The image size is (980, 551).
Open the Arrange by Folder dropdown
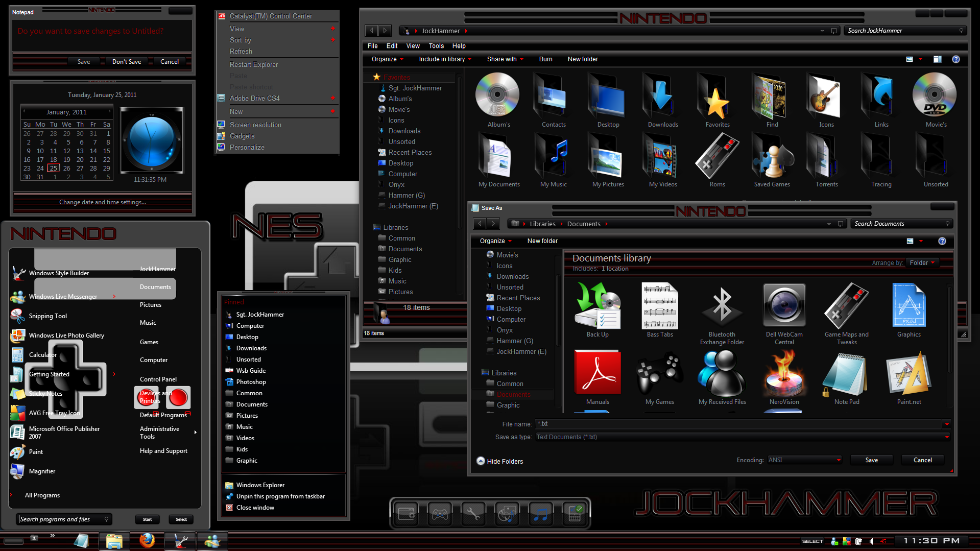[x=922, y=263]
